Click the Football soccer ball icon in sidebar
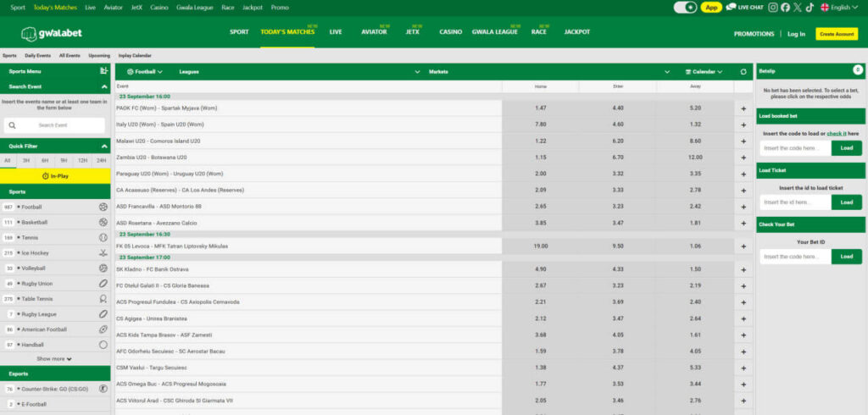 point(103,207)
